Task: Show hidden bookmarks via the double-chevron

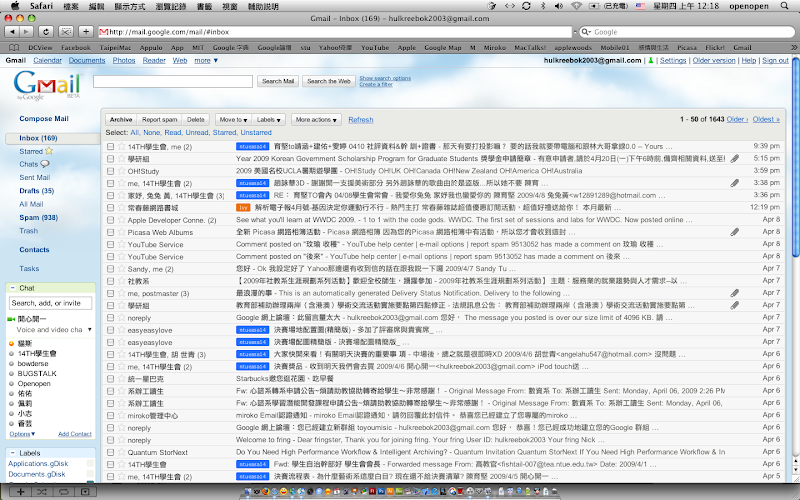Action: pos(793,47)
